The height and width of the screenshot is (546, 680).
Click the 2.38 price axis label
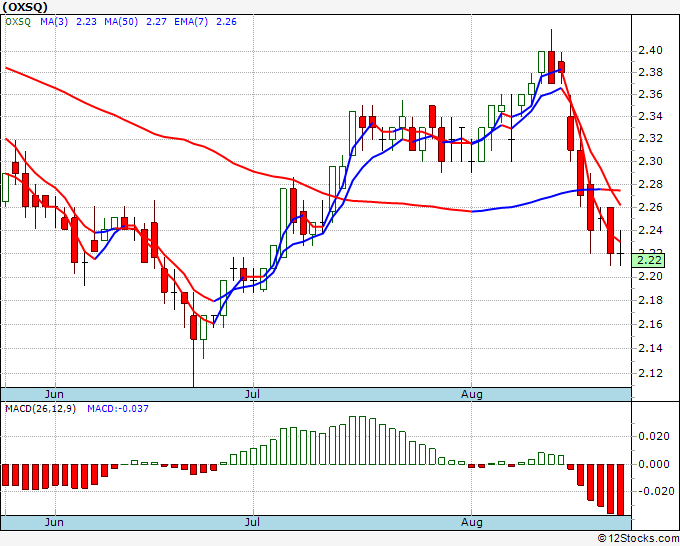651,72
